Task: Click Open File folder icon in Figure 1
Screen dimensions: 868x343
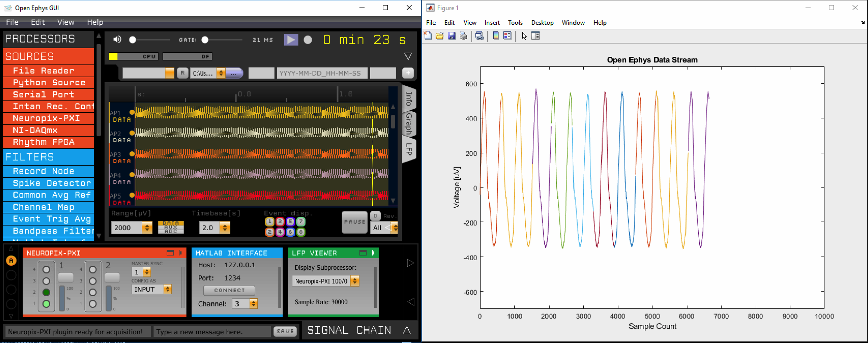Action: point(440,36)
